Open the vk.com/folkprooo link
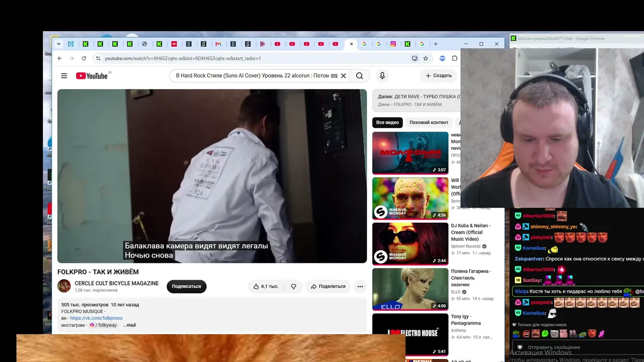 [x=97, y=318]
